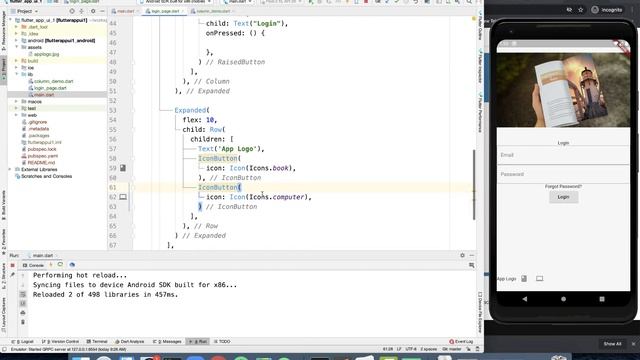Click the Password field in emulator
Image resolution: width=640 pixels, height=360 pixels.
tap(563, 174)
